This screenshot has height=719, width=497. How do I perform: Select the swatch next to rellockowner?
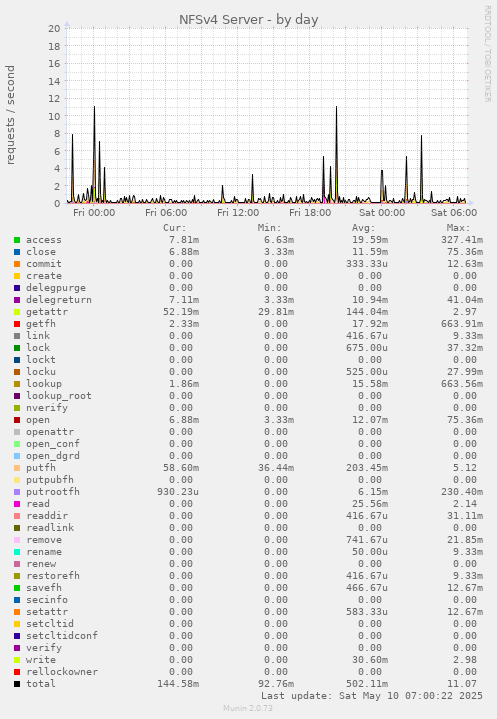(17, 671)
